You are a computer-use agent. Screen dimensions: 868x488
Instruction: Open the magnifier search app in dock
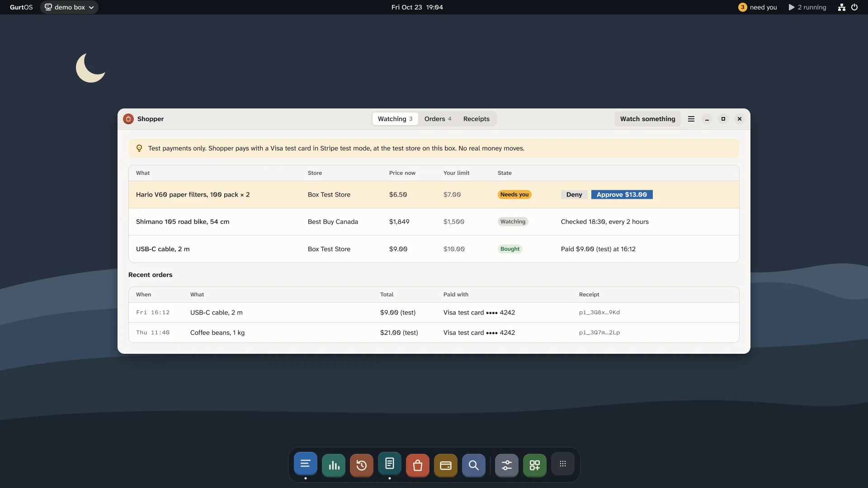pos(474,465)
